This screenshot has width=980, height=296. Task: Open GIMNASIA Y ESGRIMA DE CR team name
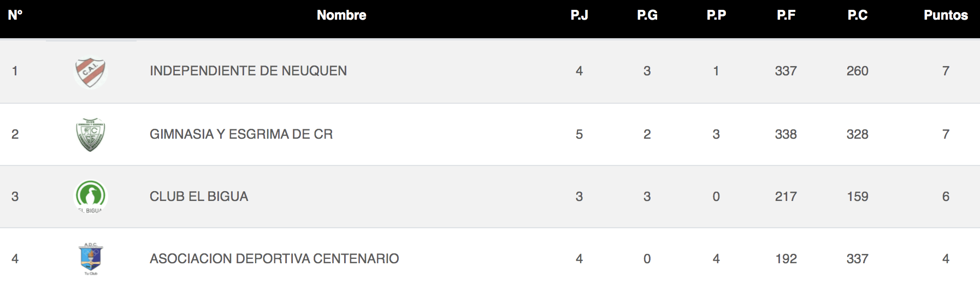[x=241, y=134]
